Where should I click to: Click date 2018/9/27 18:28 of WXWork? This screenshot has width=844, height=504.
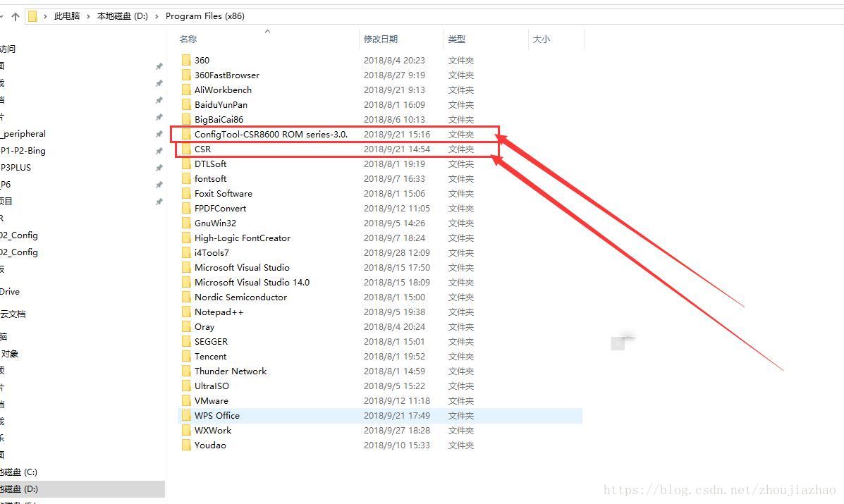click(x=397, y=430)
